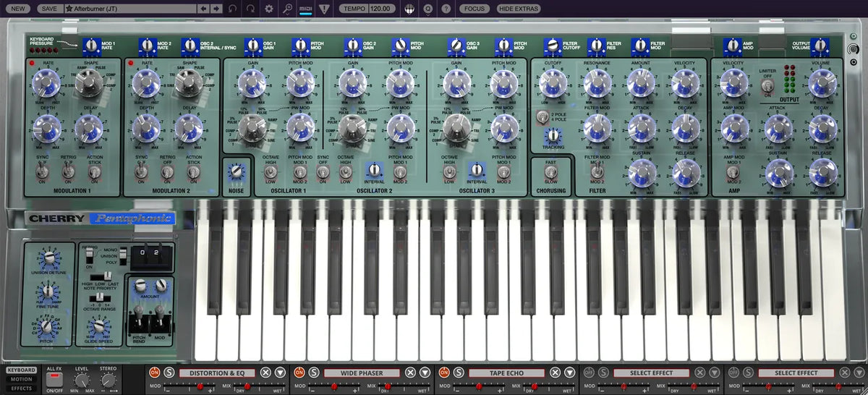The image size is (868, 395).
Task: Open the DISTORTION & EQ effect selector
Action: (x=217, y=373)
